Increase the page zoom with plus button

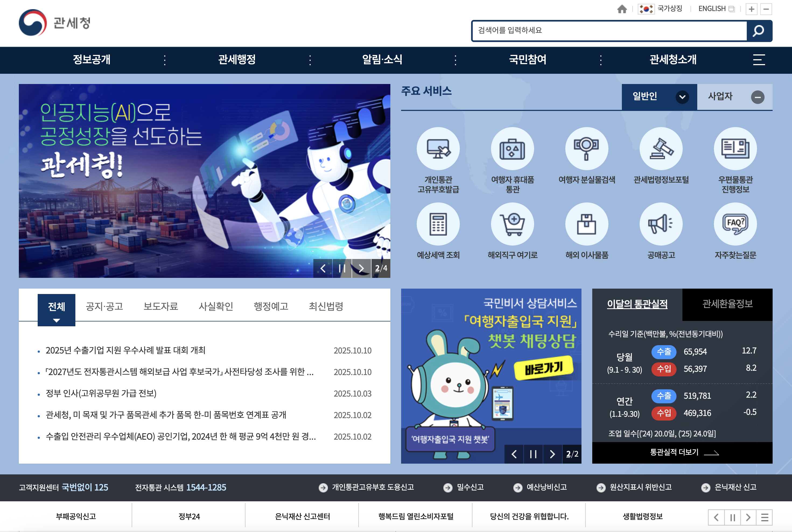point(751,9)
